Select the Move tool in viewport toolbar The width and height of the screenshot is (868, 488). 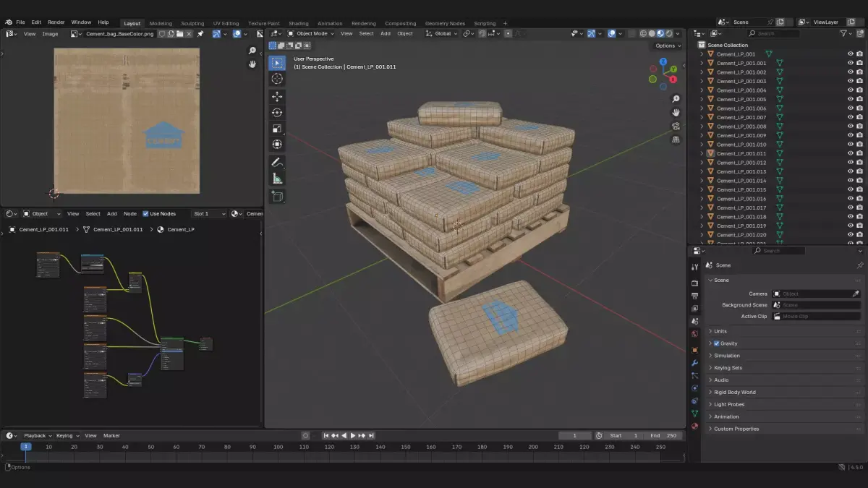point(277,96)
